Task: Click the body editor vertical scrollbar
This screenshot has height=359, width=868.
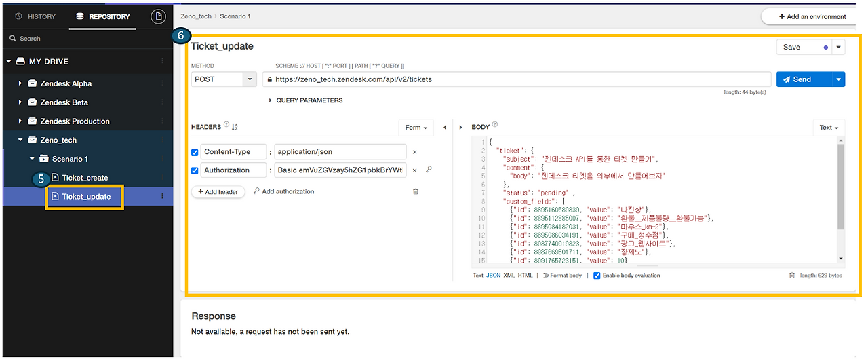Action: tap(841, 187)
